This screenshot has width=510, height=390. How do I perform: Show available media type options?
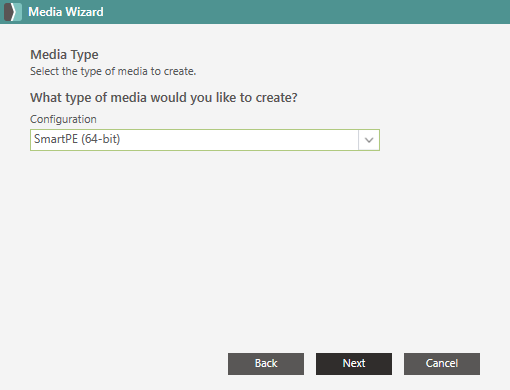(369, 140)
